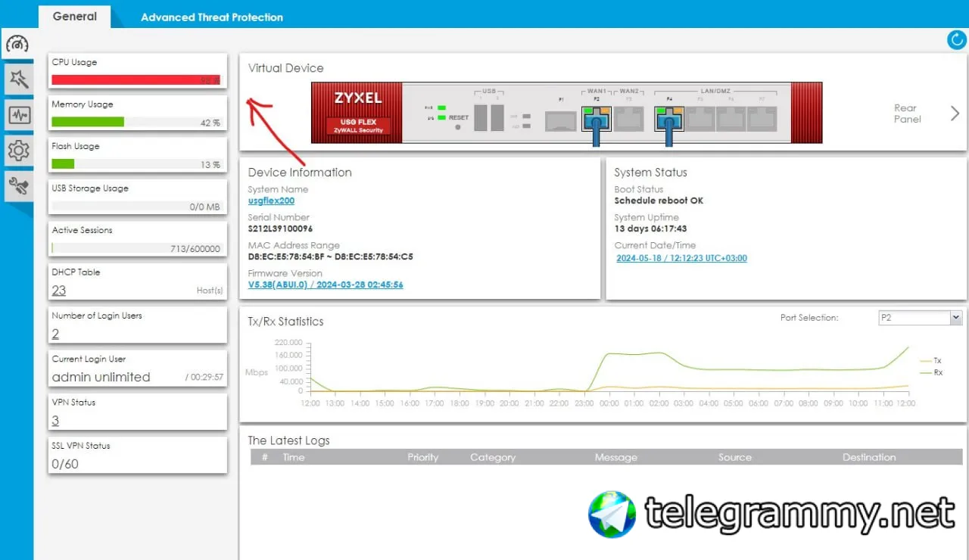
Task: Open the usgflex200 system name link
Action: click(x=271, y=201)
